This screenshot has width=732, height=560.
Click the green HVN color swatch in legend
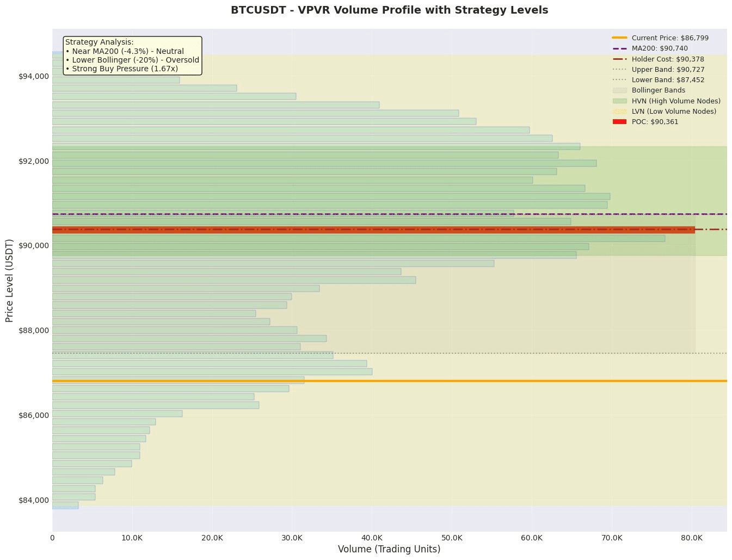[619, 101]
